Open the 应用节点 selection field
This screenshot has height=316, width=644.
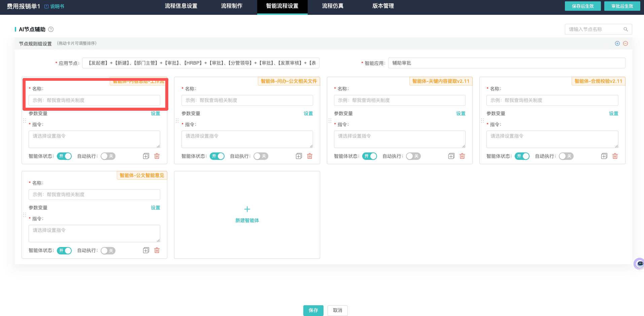(201, 63)
